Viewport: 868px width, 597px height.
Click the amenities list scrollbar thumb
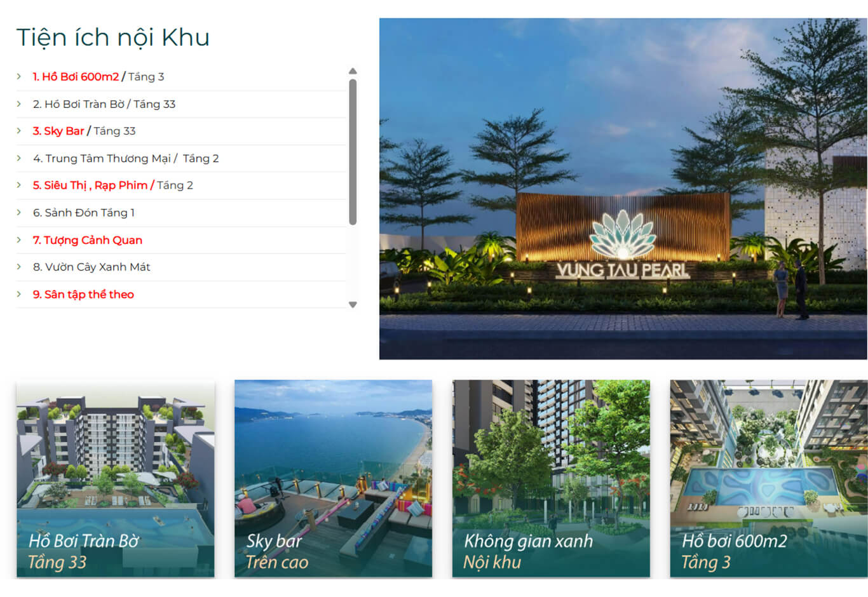point(353,152)
